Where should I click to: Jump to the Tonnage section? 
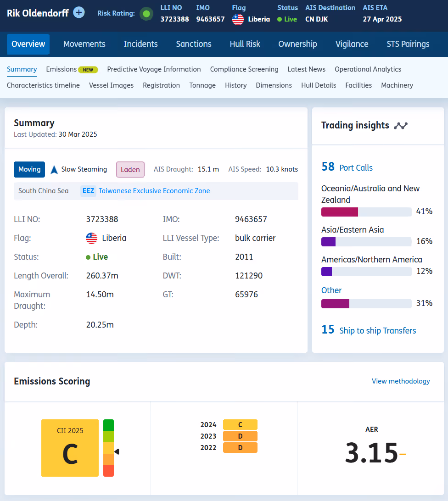tap(202, 85)
